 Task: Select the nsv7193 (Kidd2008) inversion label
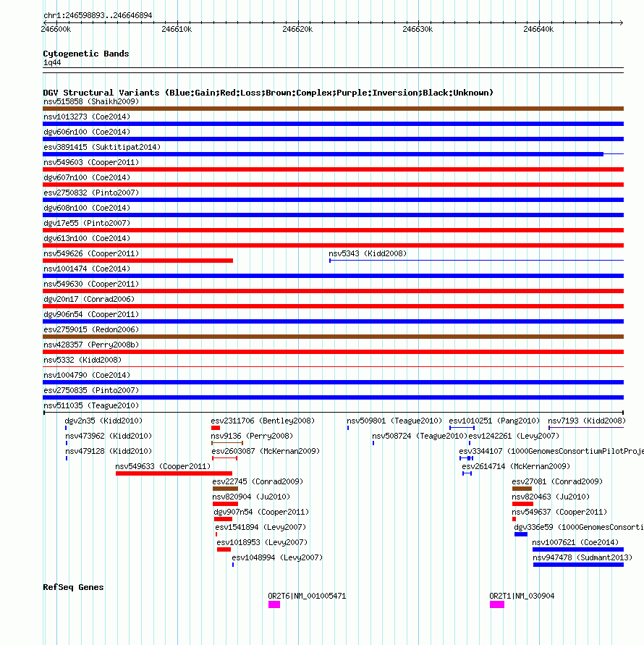[x=587, y=421]
